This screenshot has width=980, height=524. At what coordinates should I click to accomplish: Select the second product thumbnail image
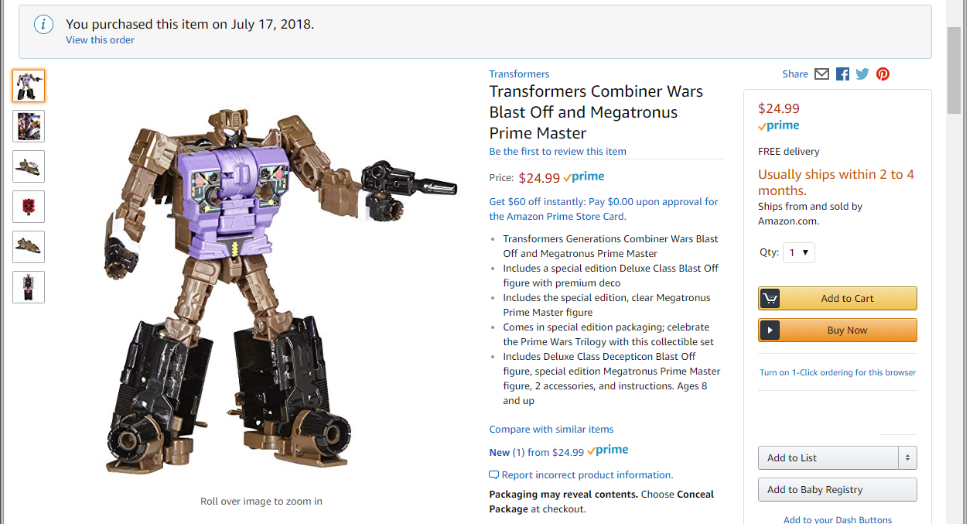pos(29,126)
